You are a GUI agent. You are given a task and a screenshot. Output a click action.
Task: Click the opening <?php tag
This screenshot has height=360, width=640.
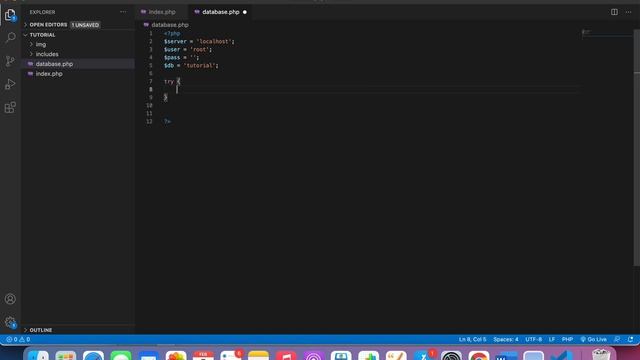pos(172,33)
